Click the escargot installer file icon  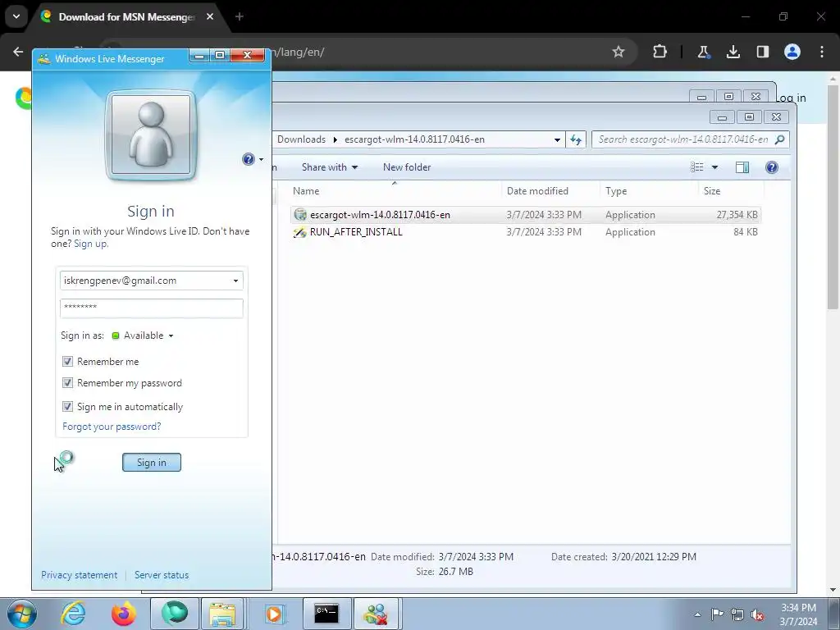click(x=300, y=215)
